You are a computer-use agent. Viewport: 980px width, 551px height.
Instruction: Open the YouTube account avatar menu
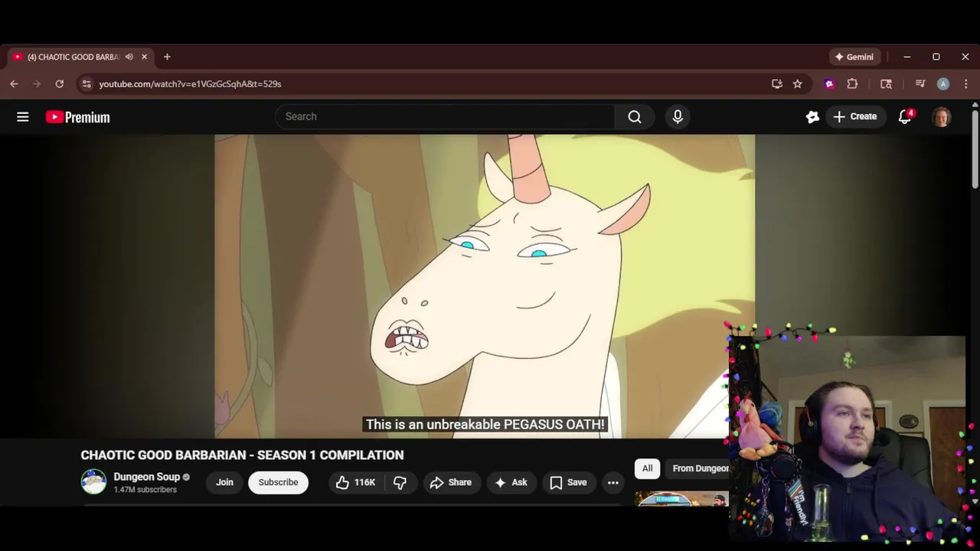click(x=942, y=116)
